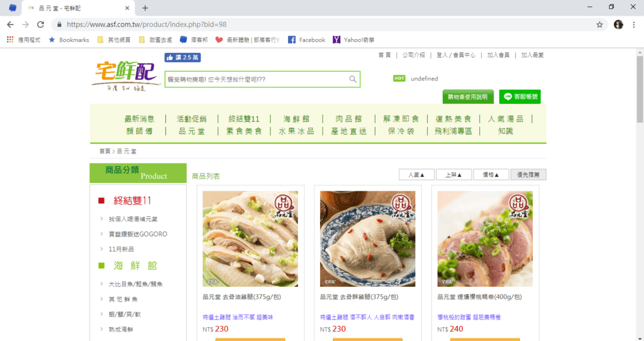This screenshot has width=644, height=341.
Task: Open the 海鮮館 navigation menu item
Action: pyautogui.click(x=296, y=118)
